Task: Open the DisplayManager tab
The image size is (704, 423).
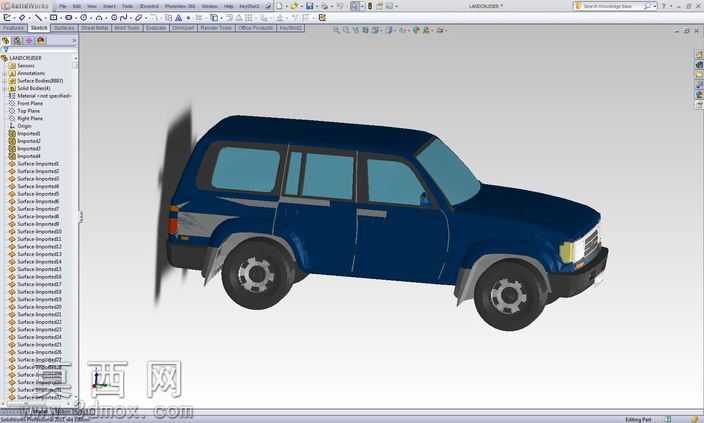Action: click(41, 40)
